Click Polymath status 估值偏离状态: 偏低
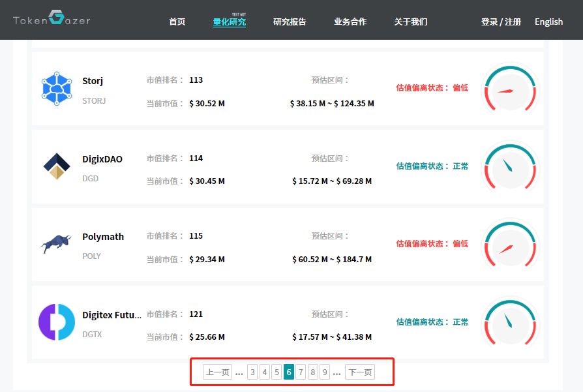Screen dimensions: 583x392 tap(432, 243)
